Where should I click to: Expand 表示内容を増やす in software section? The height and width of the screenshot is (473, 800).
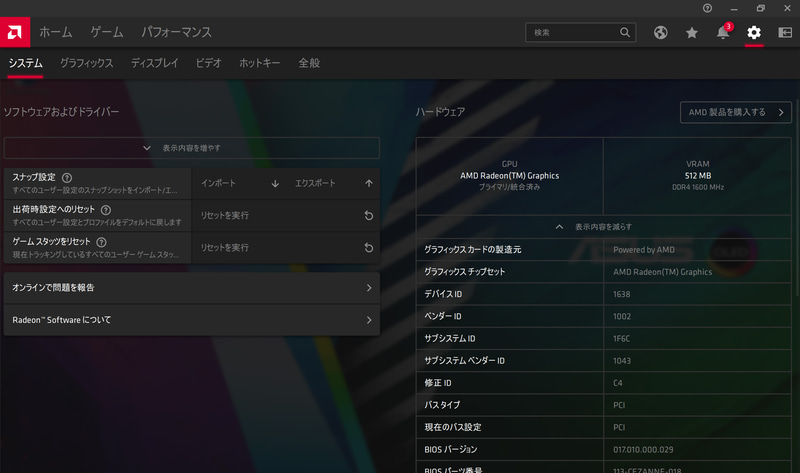192,148
